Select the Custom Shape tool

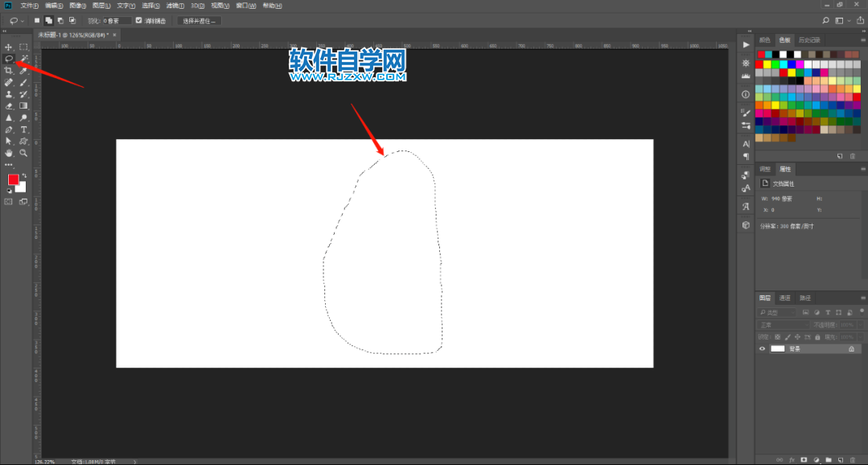pyautogui.click(x=24, y=141)
